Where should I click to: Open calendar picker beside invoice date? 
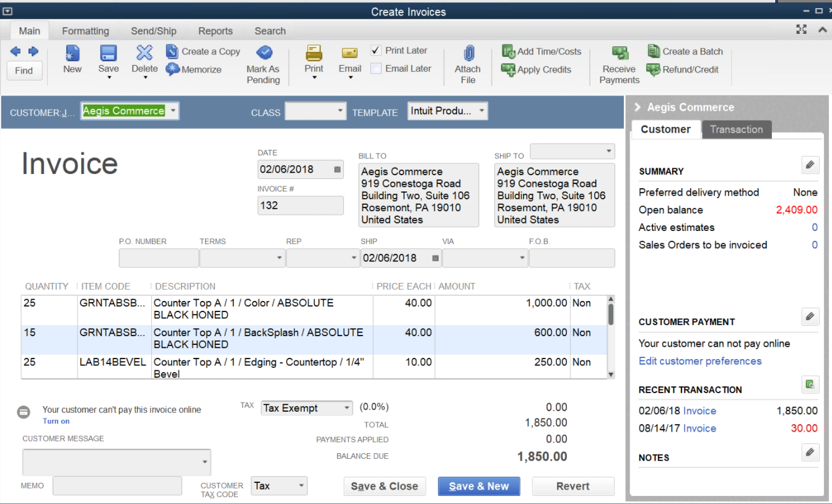click(337, 170)
